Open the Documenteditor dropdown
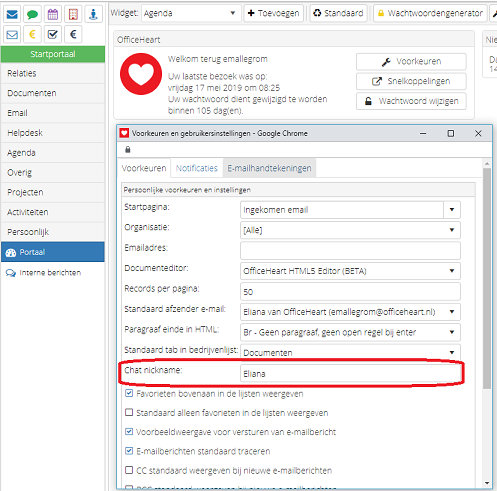 click(350, 271)
